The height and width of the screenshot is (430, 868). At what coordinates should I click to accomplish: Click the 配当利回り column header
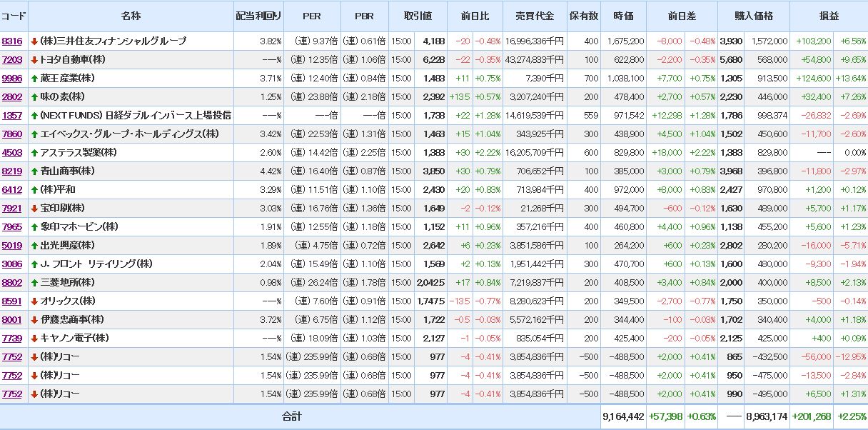[258, 16]
